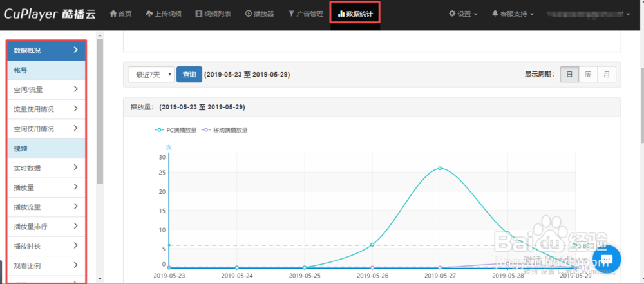Click the 2019-05-26 PC data point
Viewport: 644px width, 284px height.
[x=372, y=245]
